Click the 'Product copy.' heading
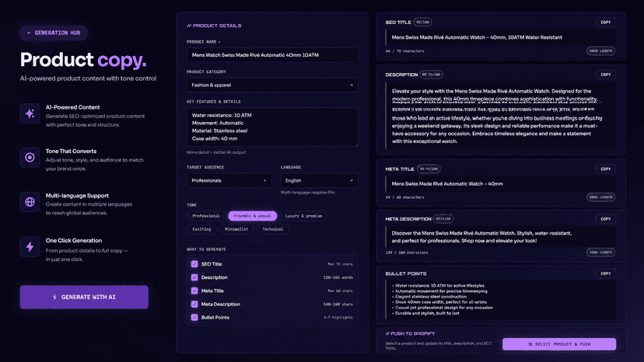The image size is (644, 362). coord(83,60)
